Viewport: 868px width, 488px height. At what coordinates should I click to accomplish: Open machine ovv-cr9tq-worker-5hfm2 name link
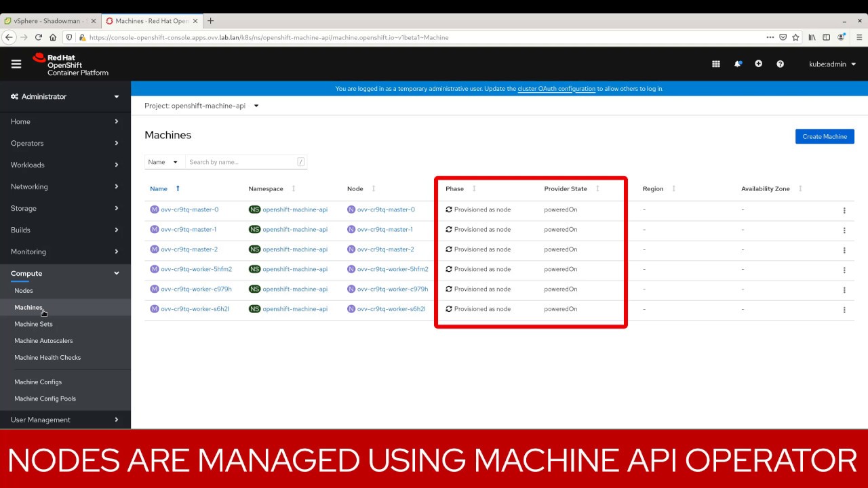tap(196, 269)
